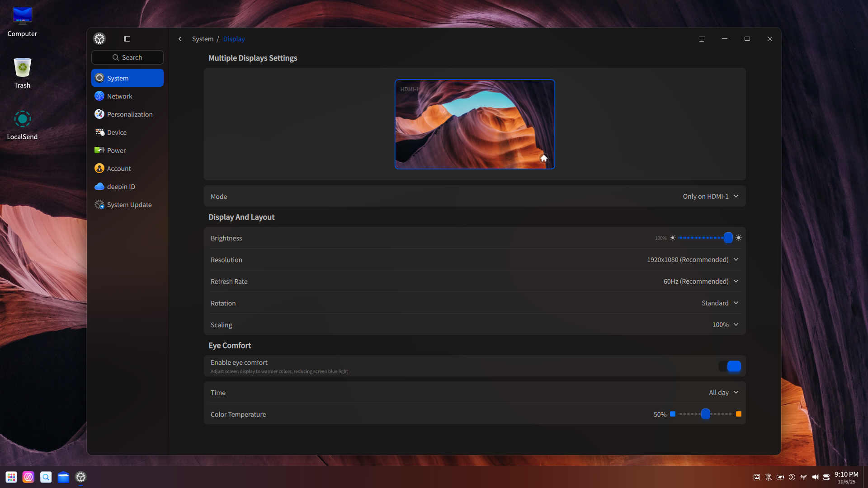Click the Trash icon on the desktop
The height and width of the screenshot is (488, 868).
click(22, 68)
